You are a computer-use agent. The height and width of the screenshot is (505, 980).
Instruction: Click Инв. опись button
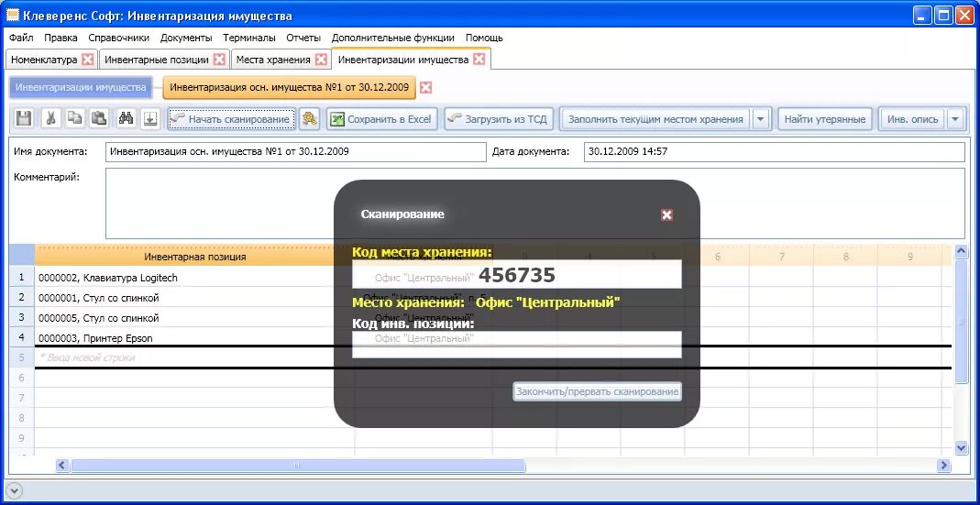912,119
